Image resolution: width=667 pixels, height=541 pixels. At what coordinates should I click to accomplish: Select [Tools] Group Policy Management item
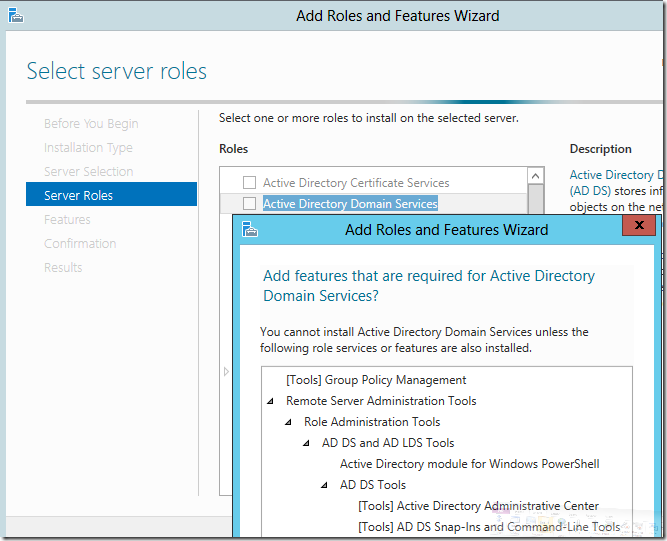[376, 380]
